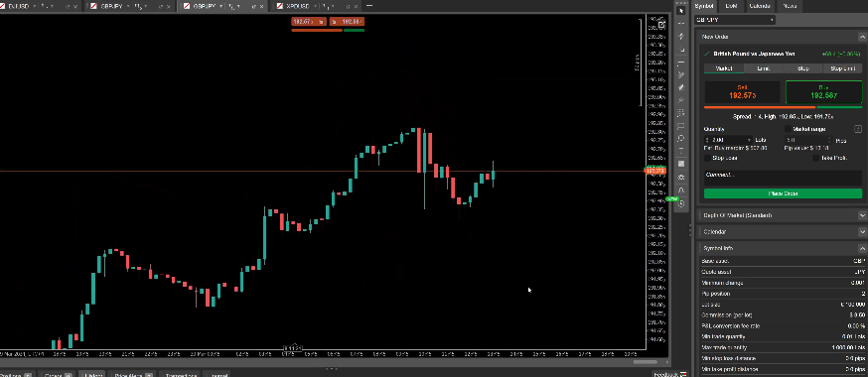Enable the Take Profit checkbox
This screenshot has width=868, height=377.
click(816, 158)
